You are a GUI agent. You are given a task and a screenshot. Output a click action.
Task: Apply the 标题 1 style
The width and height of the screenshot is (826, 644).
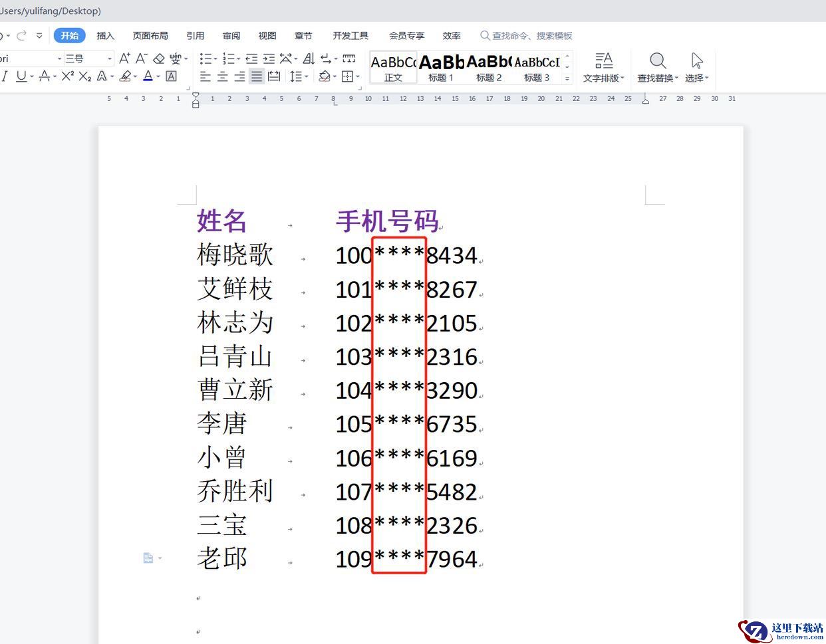tap(441, 67)
